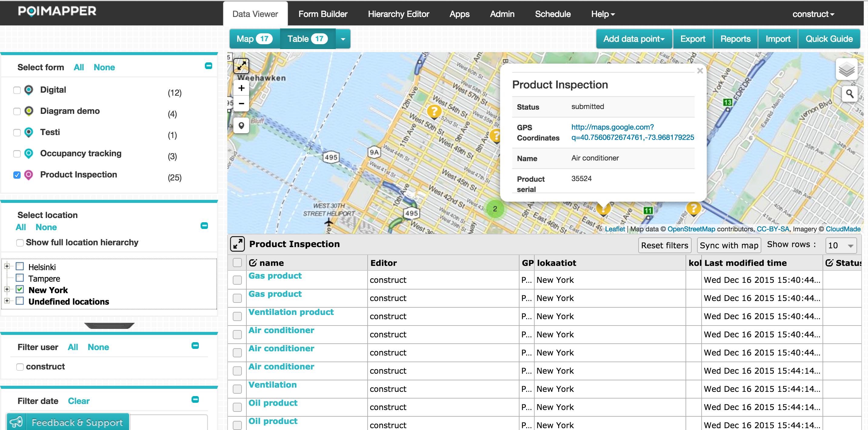
Task: Open the Add data point dropdown
Action: pos(633,39)
